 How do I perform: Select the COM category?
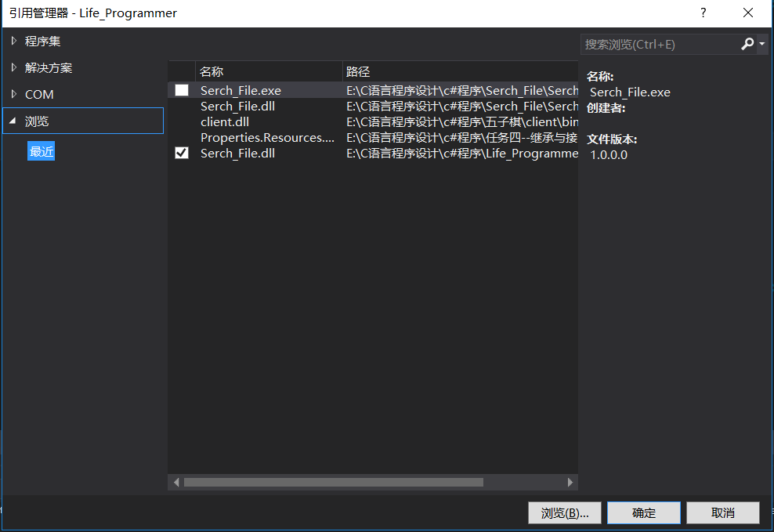39,94
